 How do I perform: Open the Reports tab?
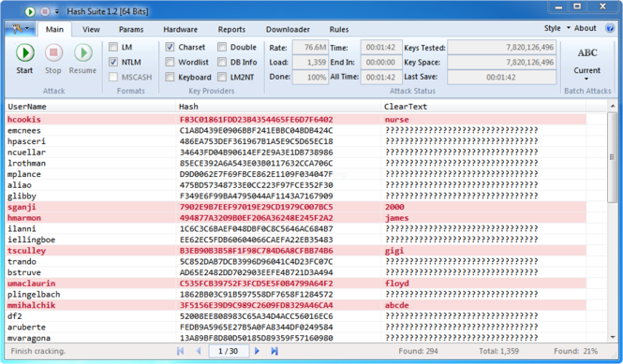(231, 29)
